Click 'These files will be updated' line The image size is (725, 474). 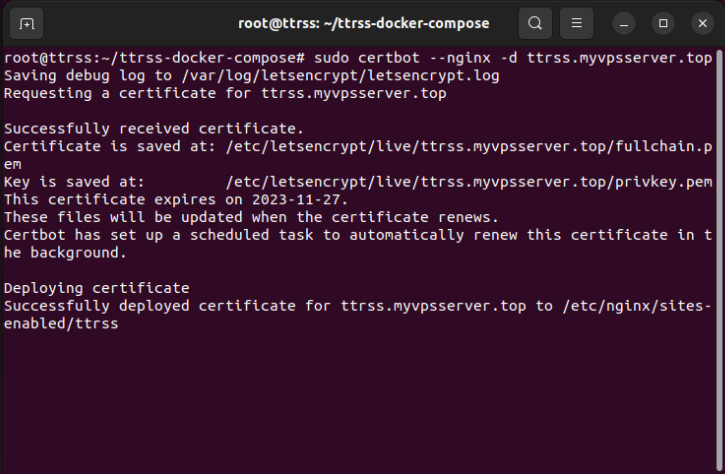click(x=251, y=217)
